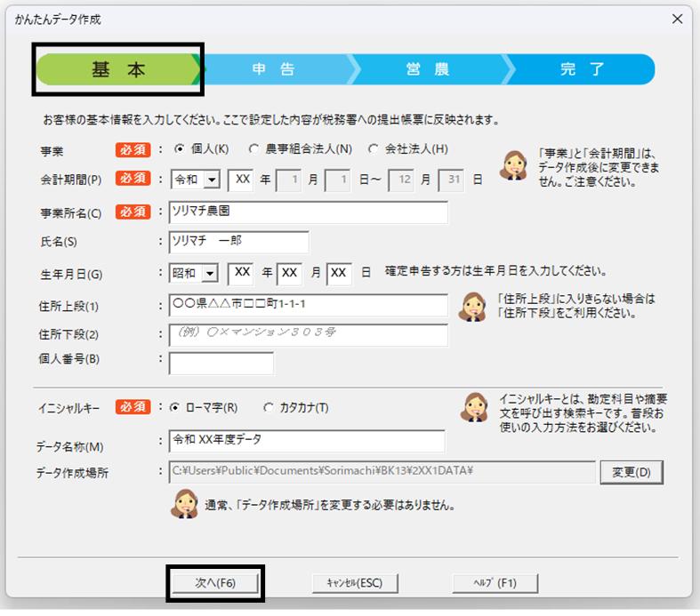
Task: Click the 必須 badge next to イニシャルキー
Action: (x=133, y=407)
